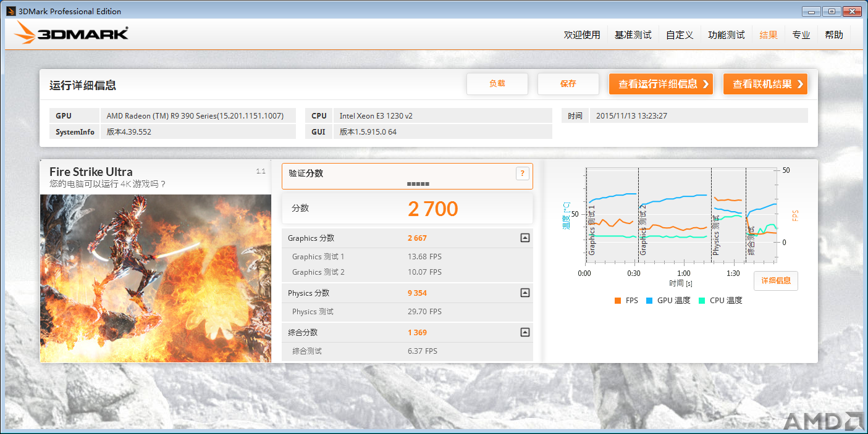Screen dimensions: 868x434
Task: Click the Graphics 测试 1 row 13.68 FPS
Action: pyautogui.click(x=407, y=257)
